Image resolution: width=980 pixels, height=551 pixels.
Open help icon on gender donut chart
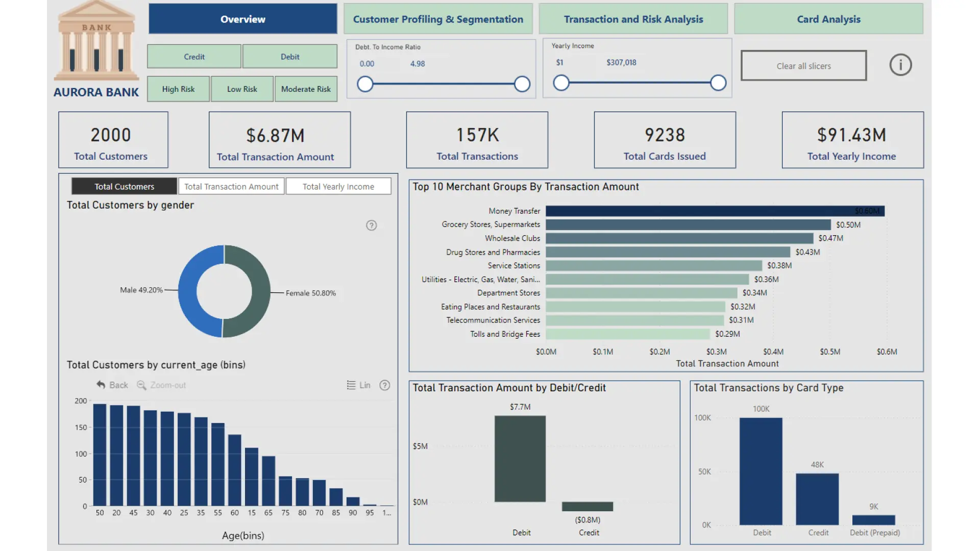(372, 226)
